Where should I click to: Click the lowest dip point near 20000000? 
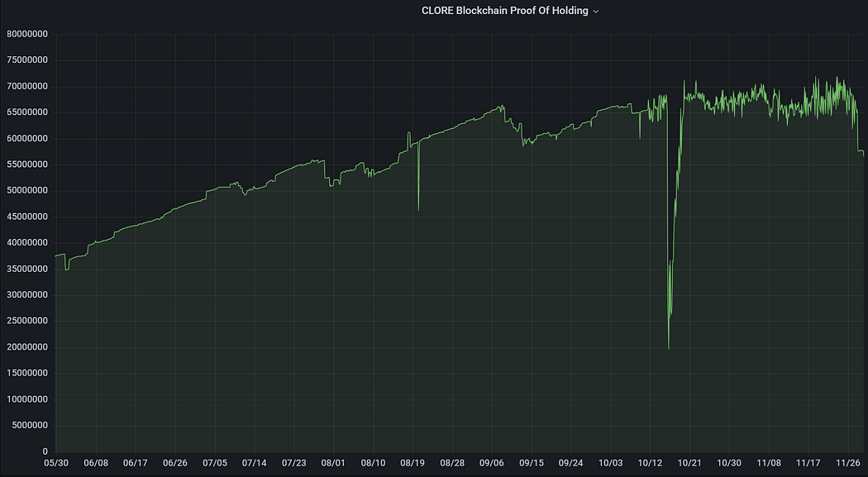[669, 349]
